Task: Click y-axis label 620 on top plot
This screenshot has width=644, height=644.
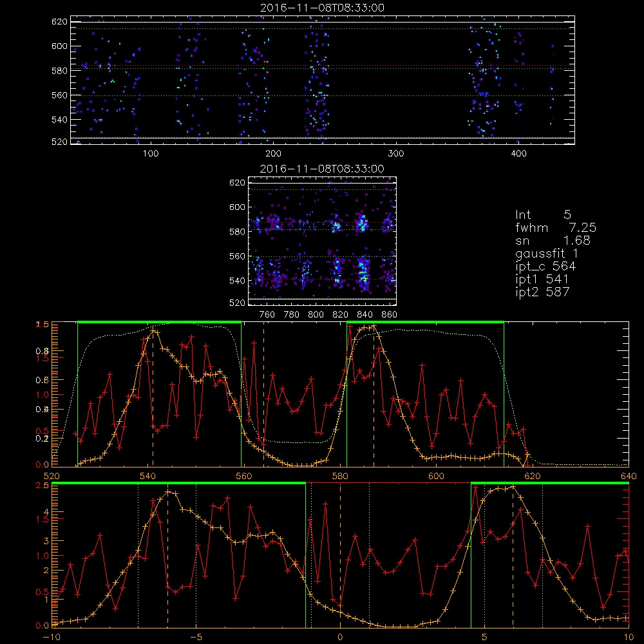Action: pyautogui.click(x=59, y=21)
